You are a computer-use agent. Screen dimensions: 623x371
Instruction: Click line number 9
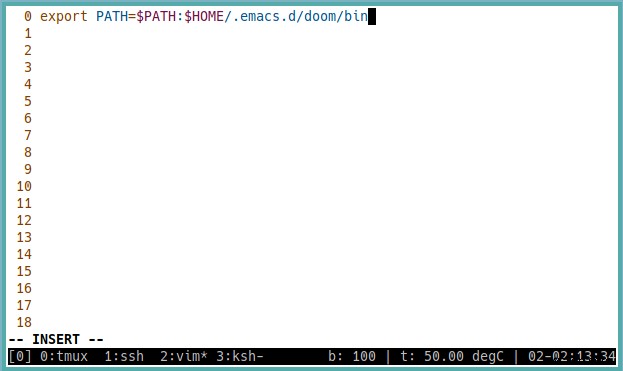click(x=28, y=169)
